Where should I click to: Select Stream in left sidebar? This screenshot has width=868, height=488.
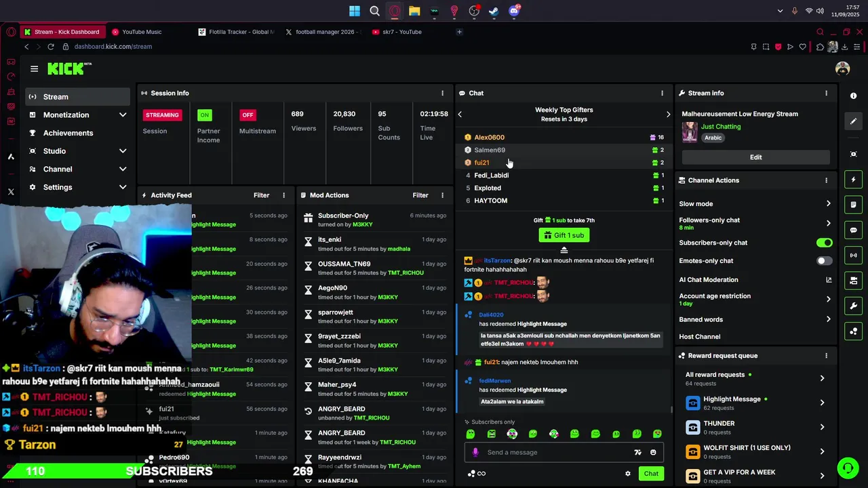(78, 97)
